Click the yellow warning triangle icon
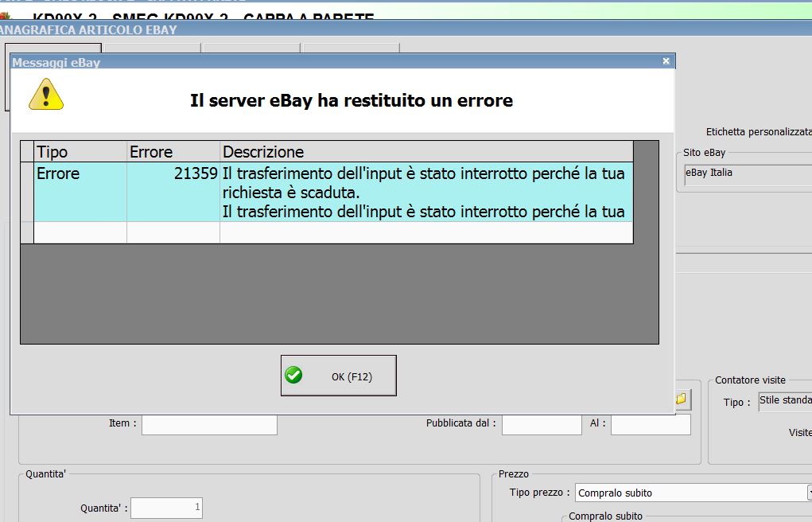This screenshot has width=812, height=522. 46,95
